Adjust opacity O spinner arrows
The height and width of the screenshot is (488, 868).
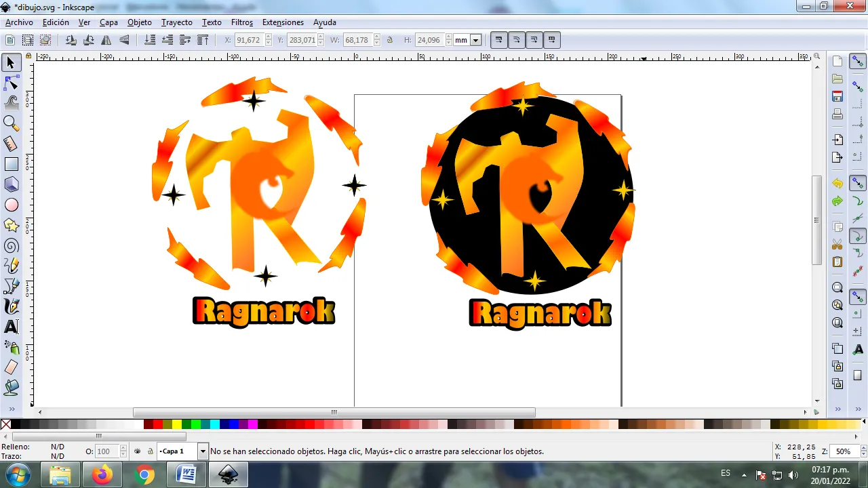(123, 451)
